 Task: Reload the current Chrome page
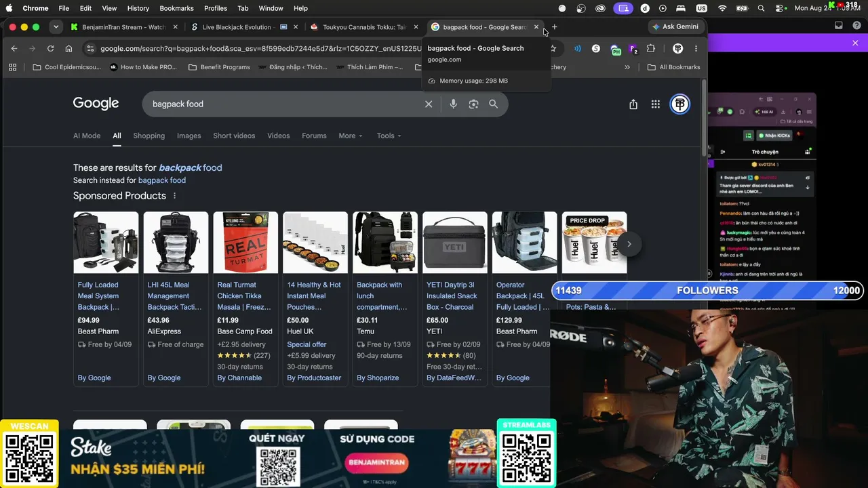[50, 48]
